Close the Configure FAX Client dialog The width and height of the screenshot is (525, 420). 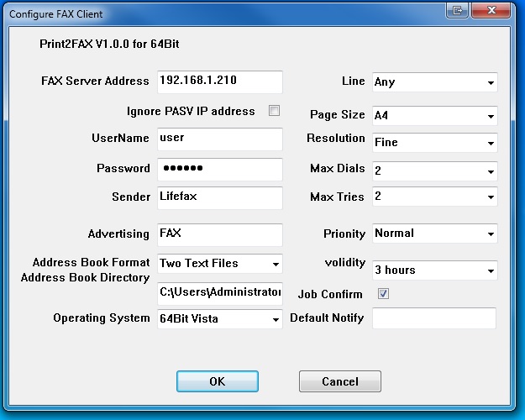(491, 11)
